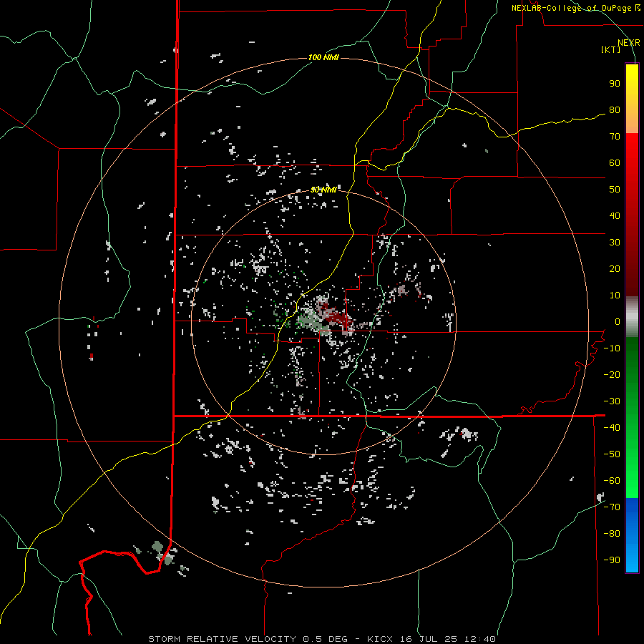This screenshot has height=644, width=644.
Task: Click the KICX radar site identifier
Action: (380, 639)
